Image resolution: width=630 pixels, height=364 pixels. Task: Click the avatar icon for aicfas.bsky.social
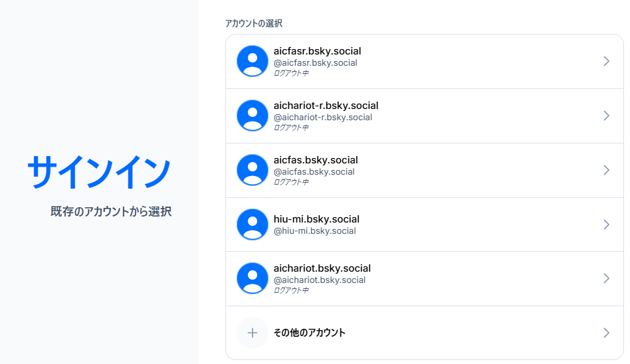click(253, 170)
